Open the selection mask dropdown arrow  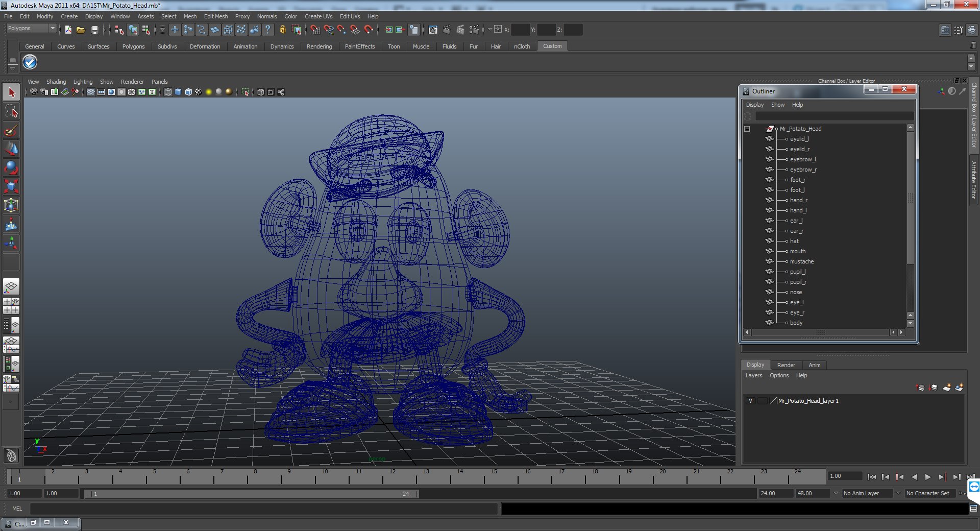coord(162,30)
